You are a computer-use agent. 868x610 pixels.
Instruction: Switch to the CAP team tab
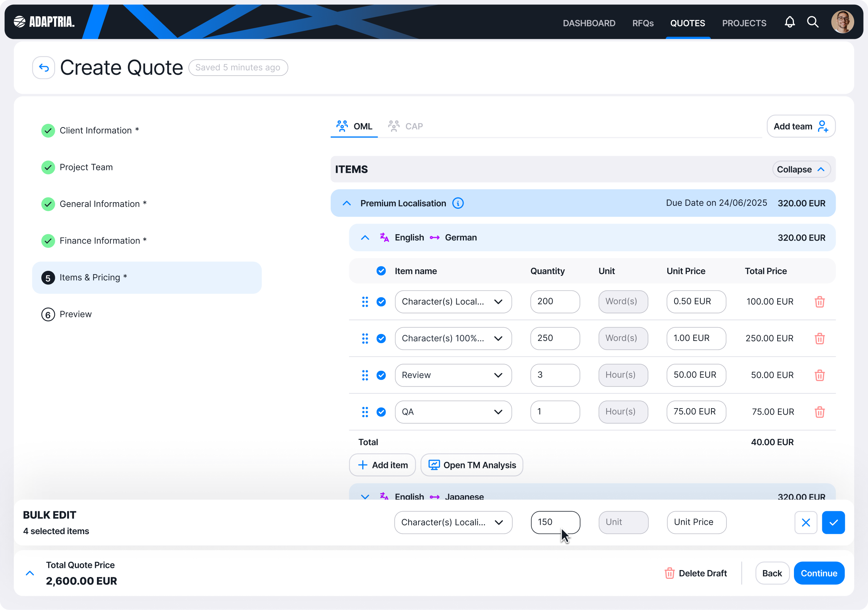pos(406,126)
